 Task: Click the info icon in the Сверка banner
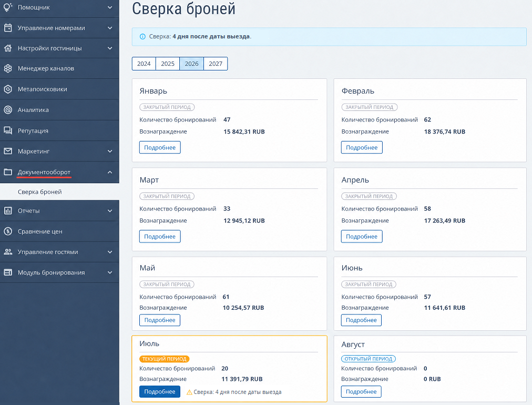tap(143, 36)
